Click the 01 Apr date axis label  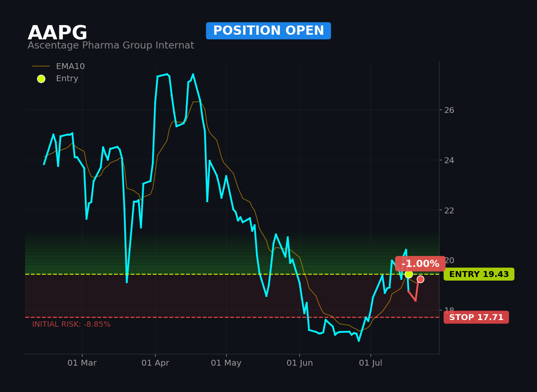coord(155,363)
